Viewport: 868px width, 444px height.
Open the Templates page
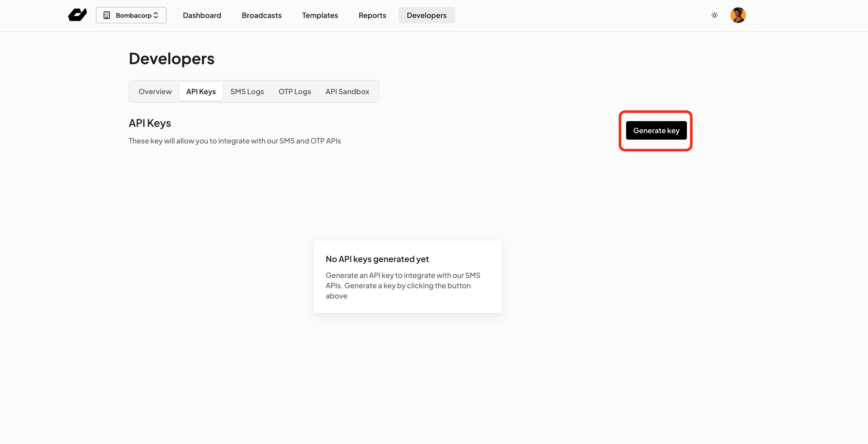tap(320, 15)
